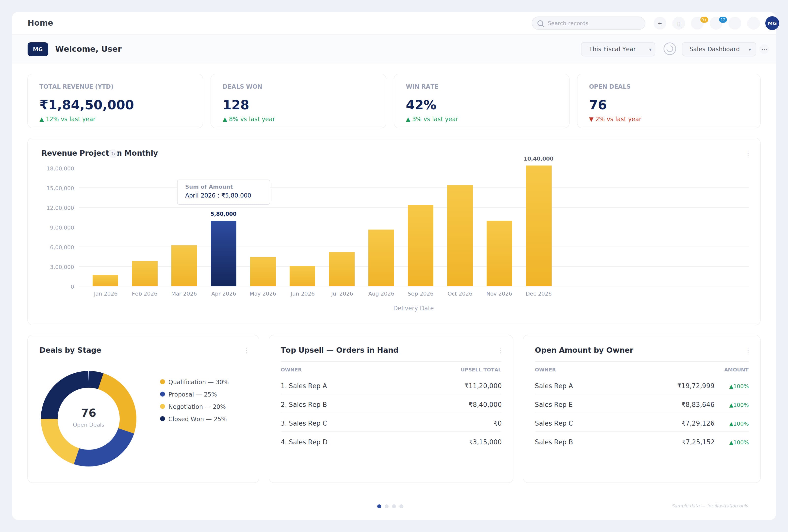Focus the Search records field
The width and height of the screenshot is (788, 532).
[x=588, y=23]
